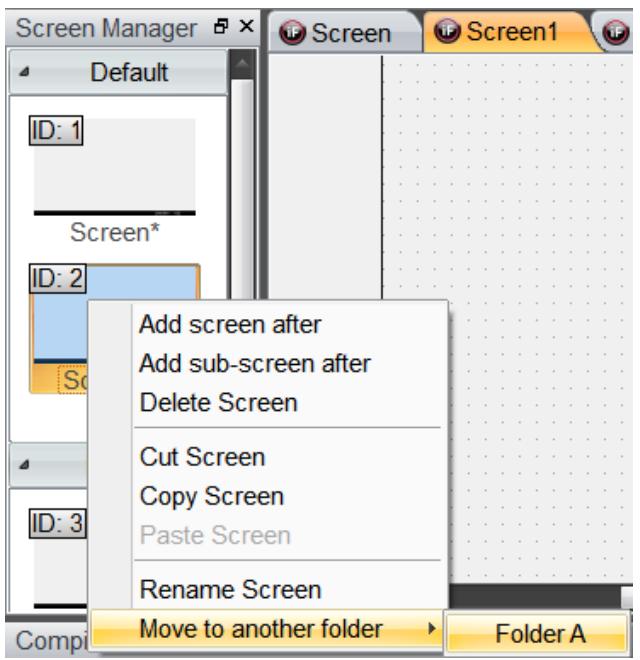The height and width of the screenshot is (660, 640).
Task: Click the Screen Manager float/undock icon
Action: pyautogui.click(x=221, y=27)
